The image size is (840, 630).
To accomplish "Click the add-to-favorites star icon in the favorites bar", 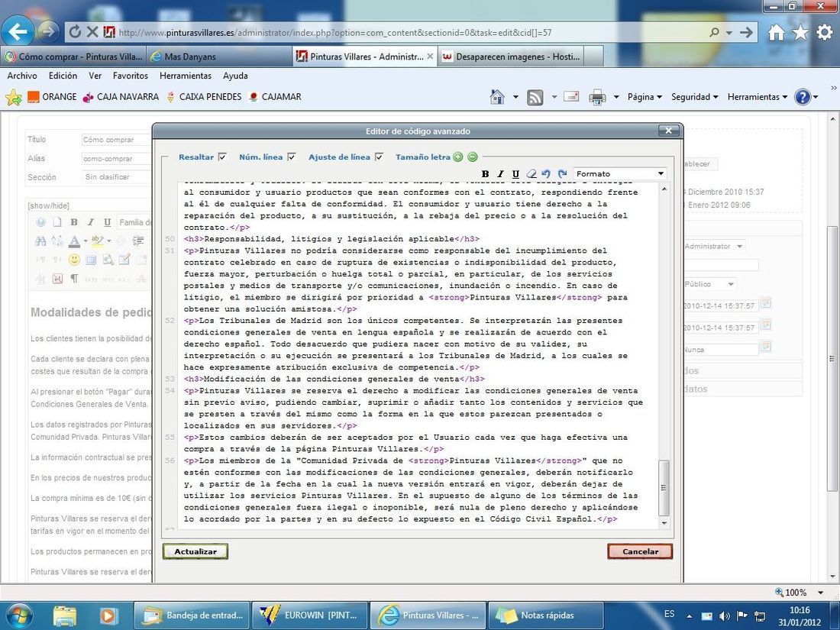I will pyautogui.click(x=14, y=97).
